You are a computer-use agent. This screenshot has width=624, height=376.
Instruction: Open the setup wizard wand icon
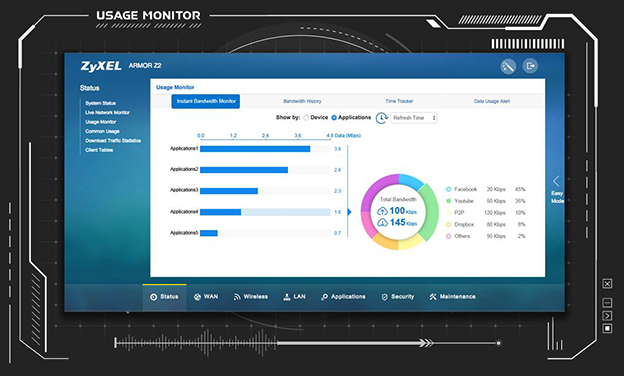click(508, 66)
